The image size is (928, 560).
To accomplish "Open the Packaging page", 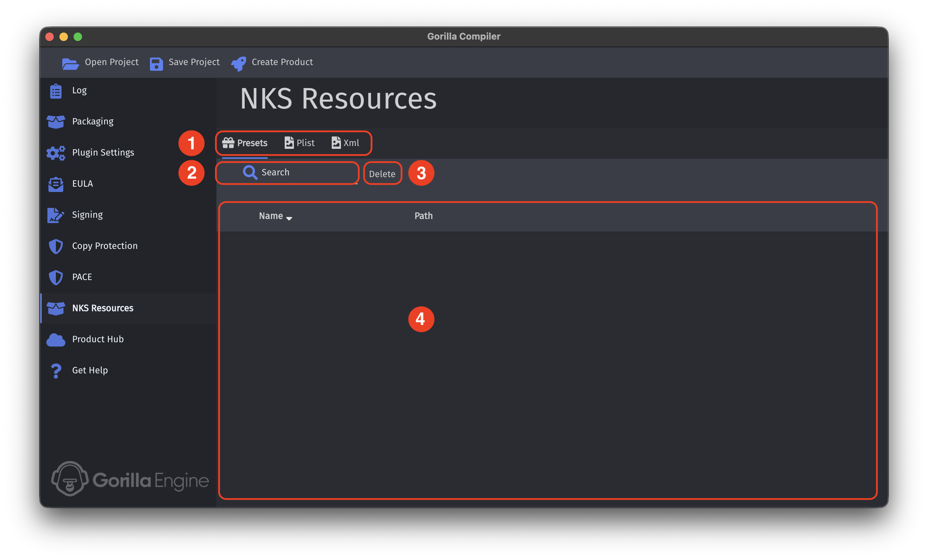I will point(128,122).
